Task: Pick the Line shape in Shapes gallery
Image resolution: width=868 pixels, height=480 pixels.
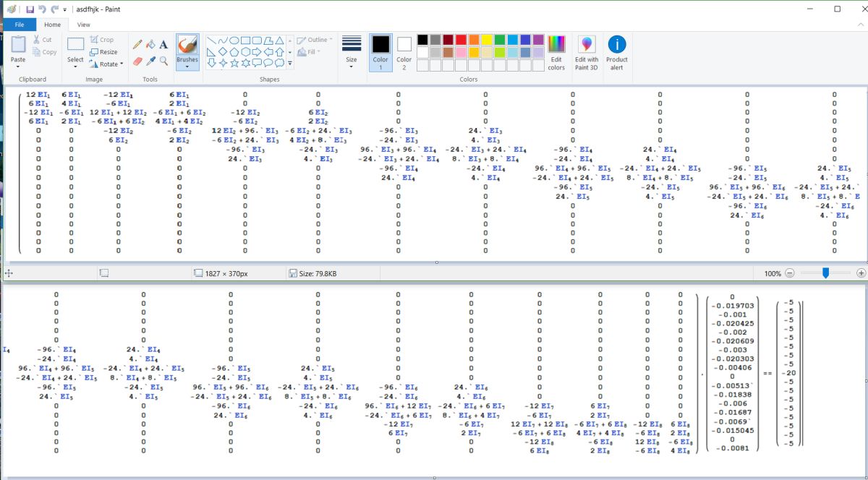Action: [211, 40]
